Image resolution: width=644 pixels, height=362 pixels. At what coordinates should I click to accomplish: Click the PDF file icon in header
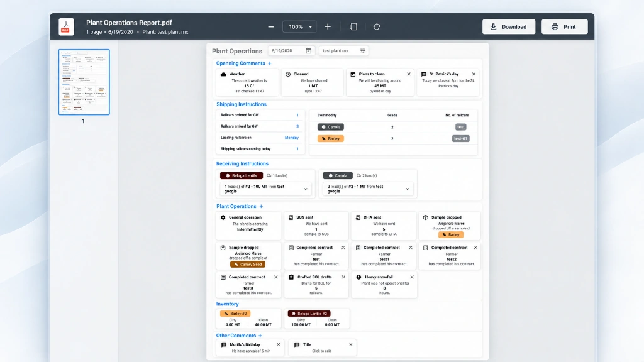tap(66, 26)
